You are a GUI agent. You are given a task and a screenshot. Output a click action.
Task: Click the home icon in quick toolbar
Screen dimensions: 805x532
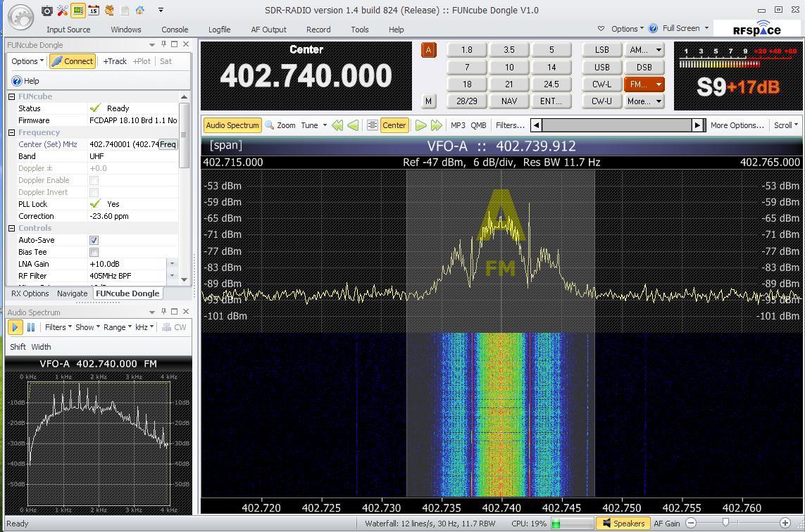pyautogui.click(x=140, y=11)
